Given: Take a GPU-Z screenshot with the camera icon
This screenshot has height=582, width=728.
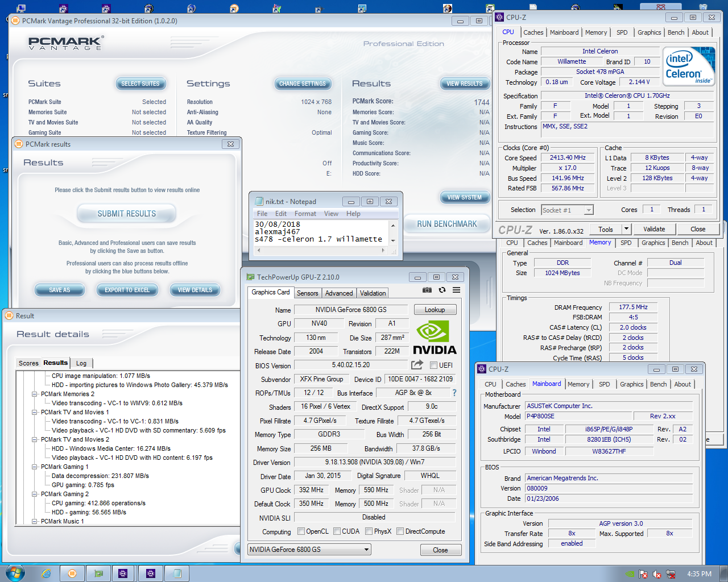Looking at the screenshot, I should click(427, 290).
